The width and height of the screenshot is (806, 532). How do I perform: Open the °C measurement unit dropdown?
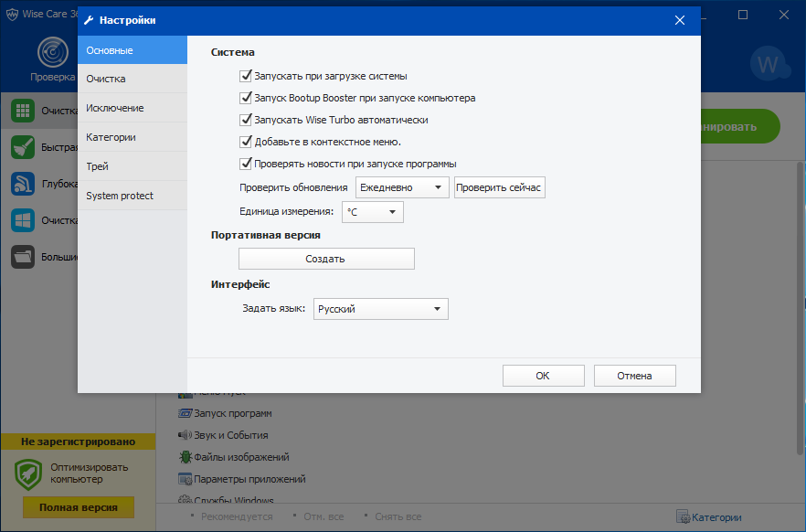(x=373, y=212)
